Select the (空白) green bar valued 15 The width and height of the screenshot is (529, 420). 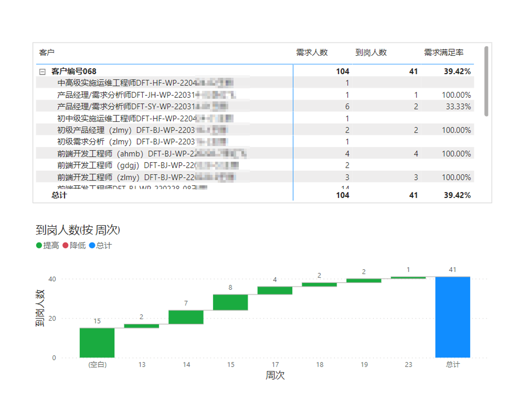(x=97, y=343)
